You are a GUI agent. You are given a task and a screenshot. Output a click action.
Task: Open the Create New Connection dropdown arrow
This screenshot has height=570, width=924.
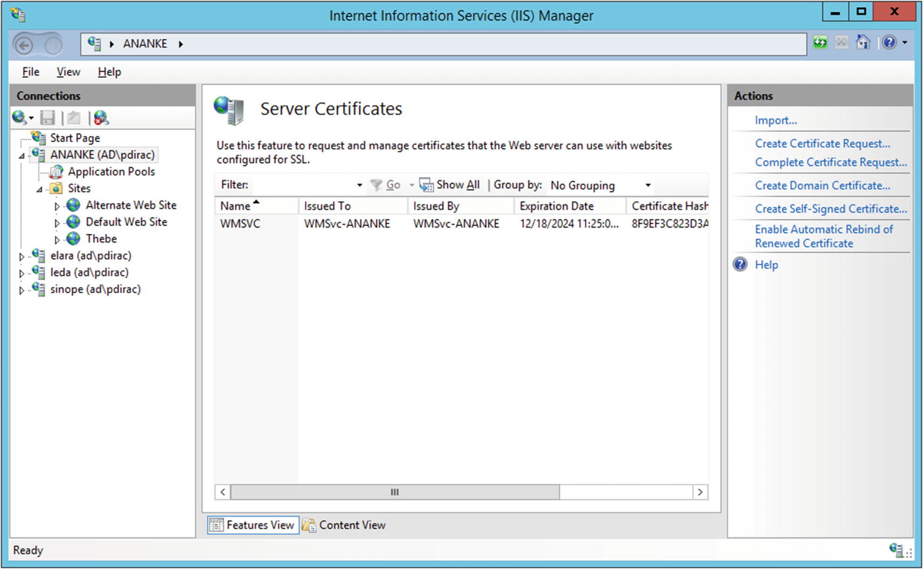[31, 118]
